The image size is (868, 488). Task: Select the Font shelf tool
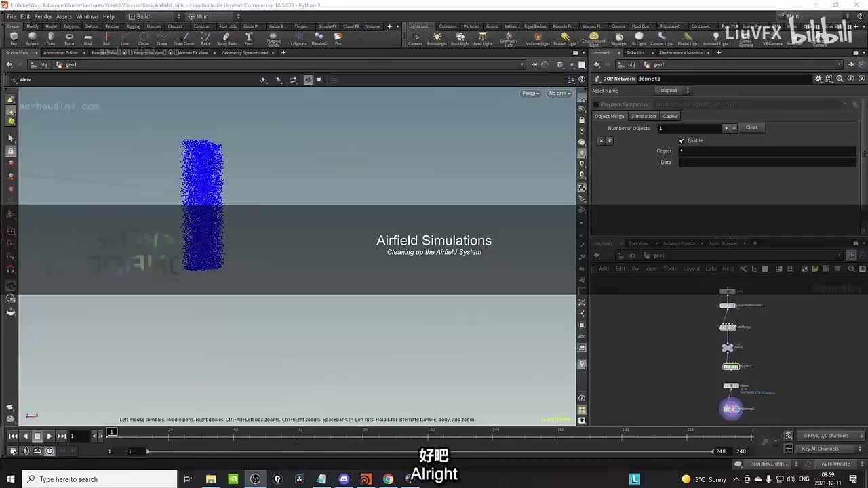(249, 39)
